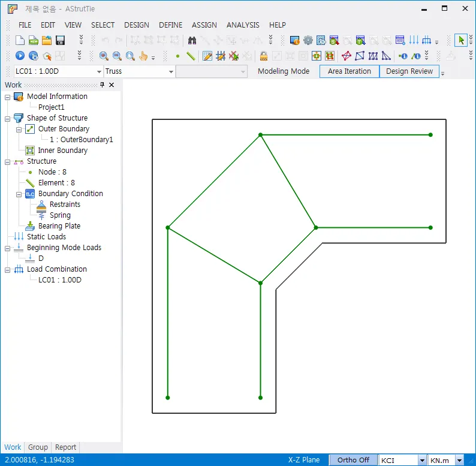The width and height of the screenshot is (476, 466).
Task: Switch to the Group tab
Action: (38, 447)
